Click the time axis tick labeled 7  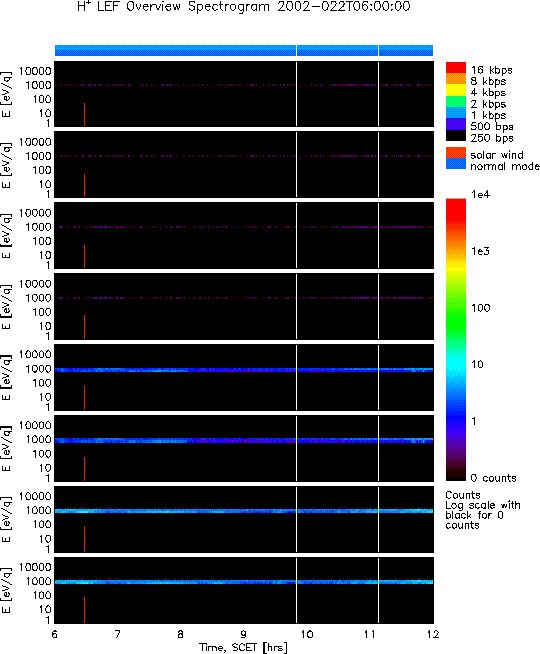pos(118,634)
